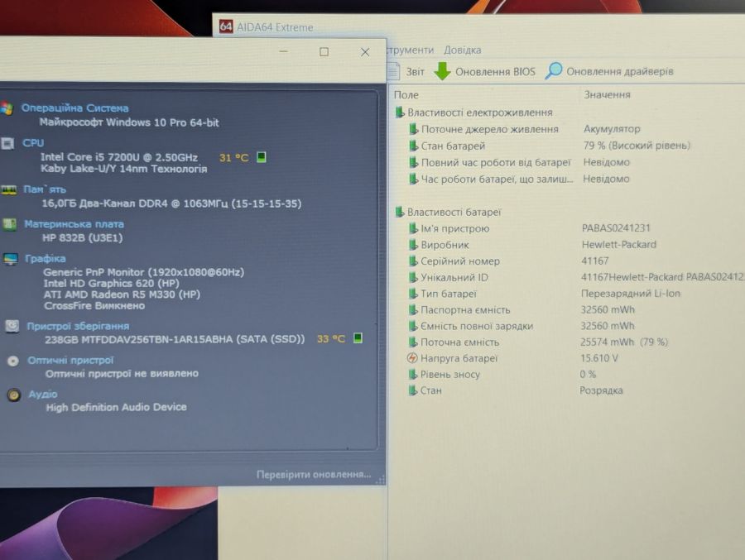Open the CPU section link

click(33, 143)
